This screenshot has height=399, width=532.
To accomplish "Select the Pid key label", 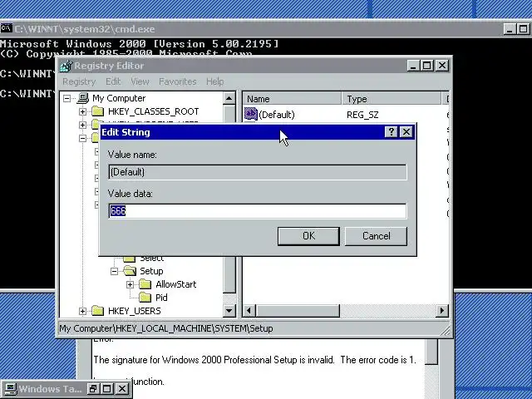I will pos(161,298).
